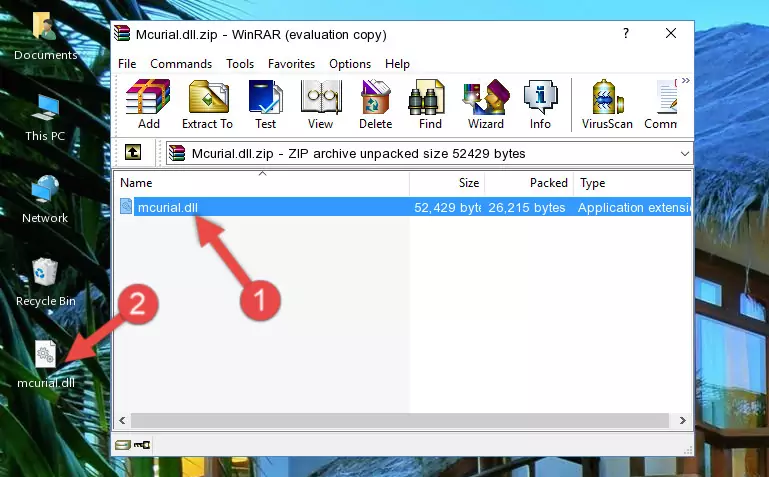Open the Options menu
769x477 pixels.
[350, 64]
